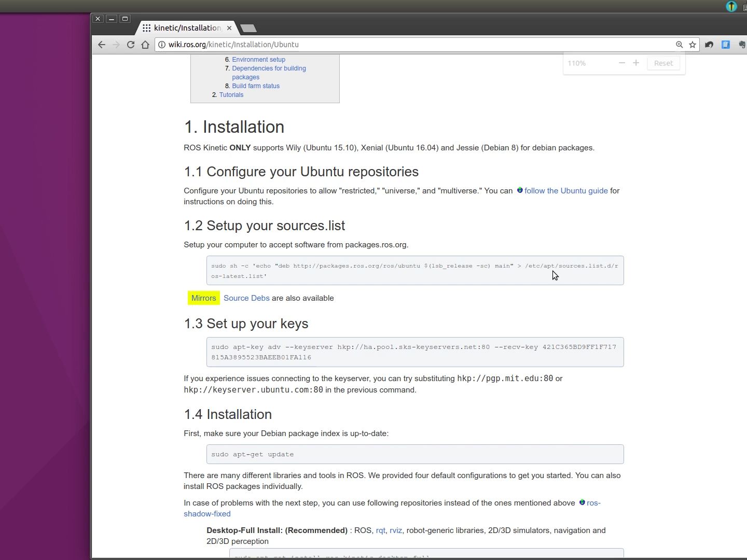Open the rviz link
The width and height of the screenshot is (747, 560).
coord(396,530)
